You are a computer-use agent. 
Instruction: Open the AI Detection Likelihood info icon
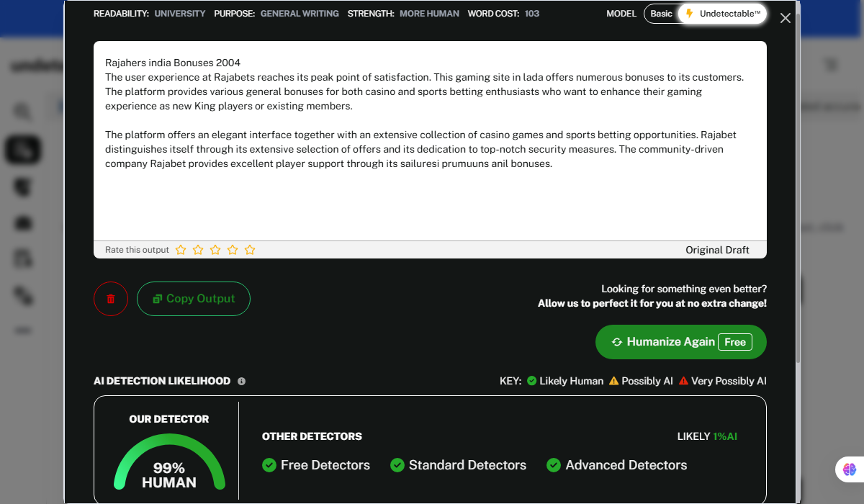click(241, 382)
